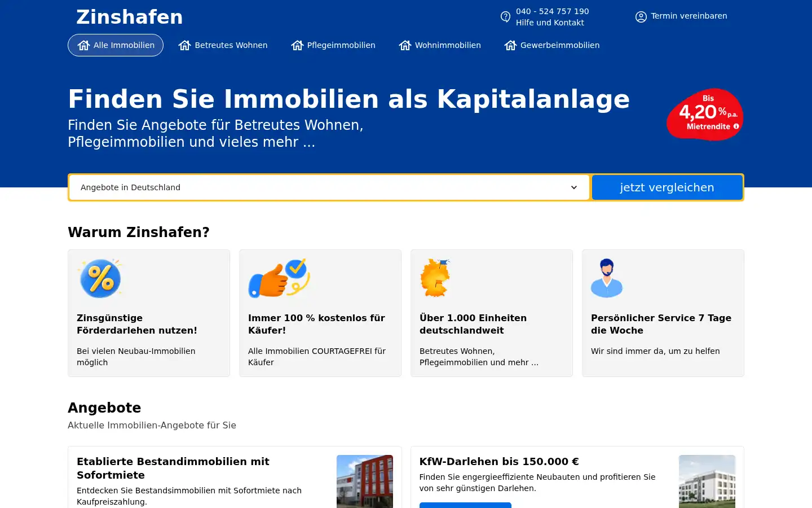Click the thumbs-up checkmark icon
Viewport: 812px width, 508px height.
280,278
